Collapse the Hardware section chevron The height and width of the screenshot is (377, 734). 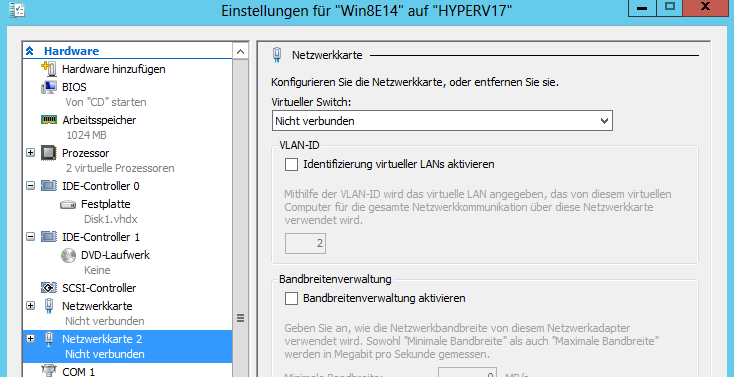30,51
